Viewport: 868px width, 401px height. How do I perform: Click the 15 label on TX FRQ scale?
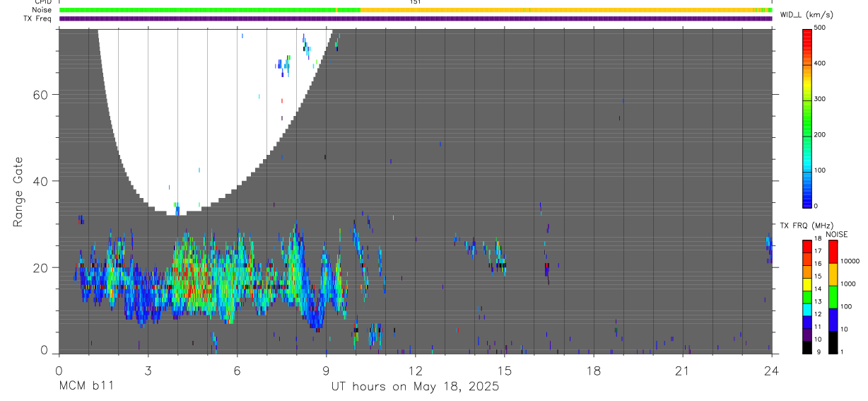pyautogui.click(x=818, y=277)
